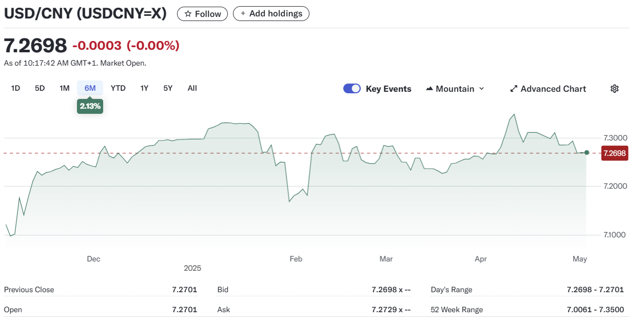
Task: Click the red 7.2698 price label on axis
Action: click(614, 153)
